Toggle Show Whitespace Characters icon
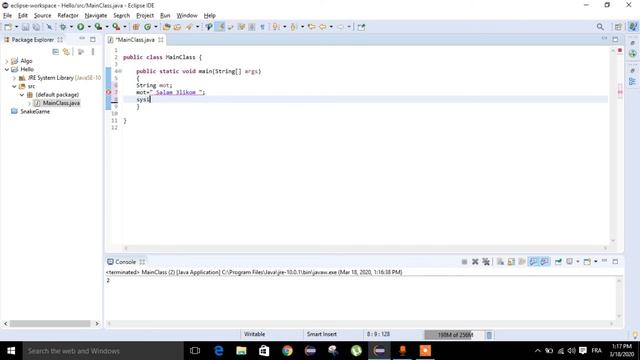640x360 pixels. pyautogui.click(x=262, y=27)
